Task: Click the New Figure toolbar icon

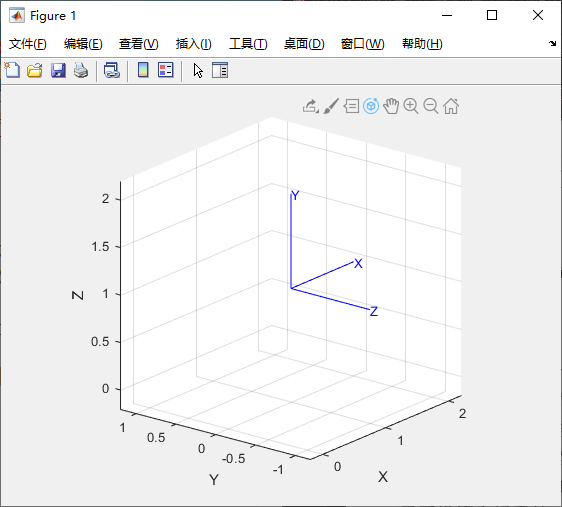Action: 13,70
